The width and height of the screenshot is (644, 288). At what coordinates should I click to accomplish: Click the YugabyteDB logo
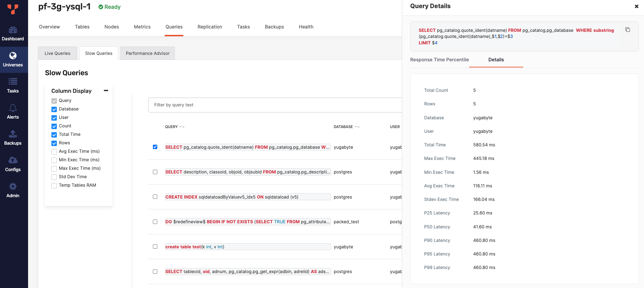13,9
